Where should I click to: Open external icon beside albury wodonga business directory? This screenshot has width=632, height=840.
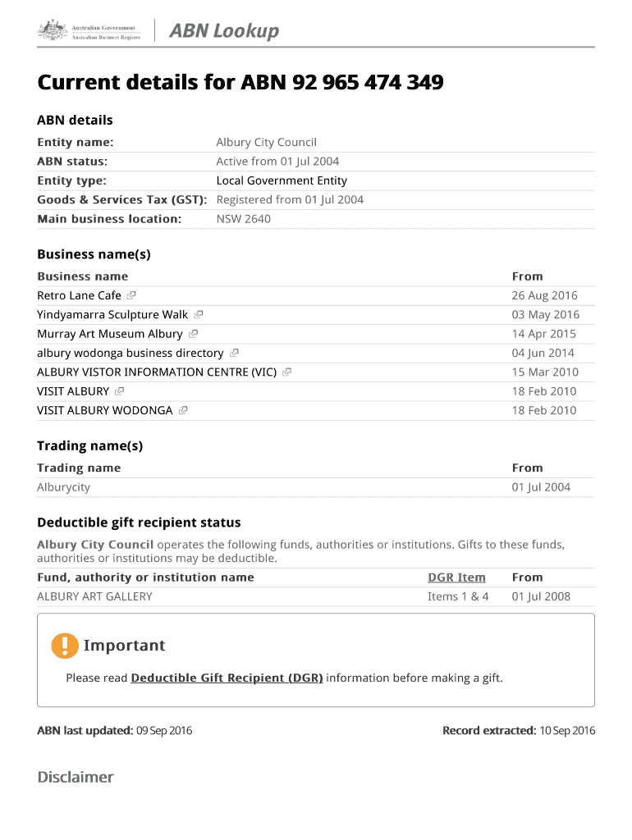point(234,354)
